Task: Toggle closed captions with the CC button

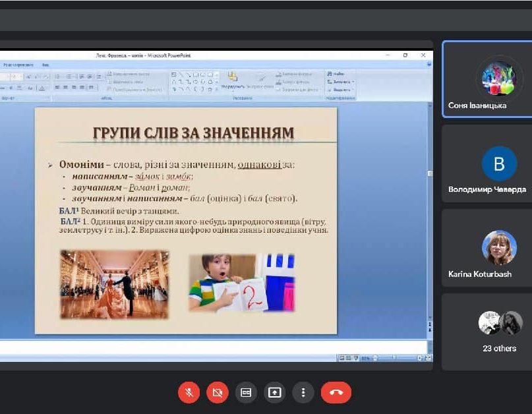Action: coord(246,392)
